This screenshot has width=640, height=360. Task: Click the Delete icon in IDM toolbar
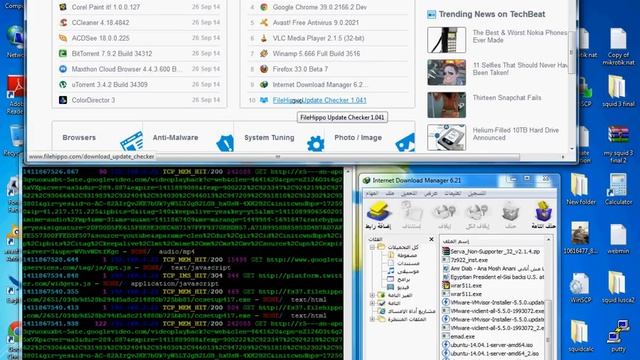[510, 212]
